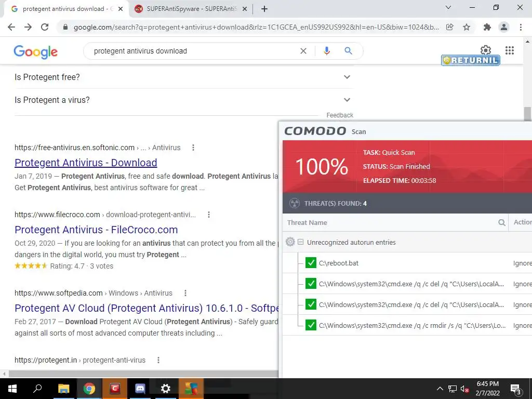Click gear icon beside Unrecognized autorun entries
This screenshot has height=399, width=532.
click(x=290, y=242)
